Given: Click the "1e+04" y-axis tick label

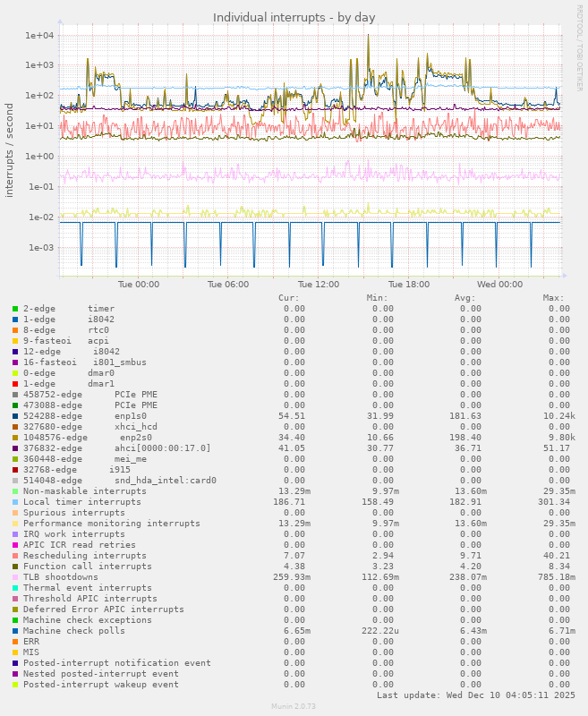Looking at the screenshot, I should coord(40,35).
